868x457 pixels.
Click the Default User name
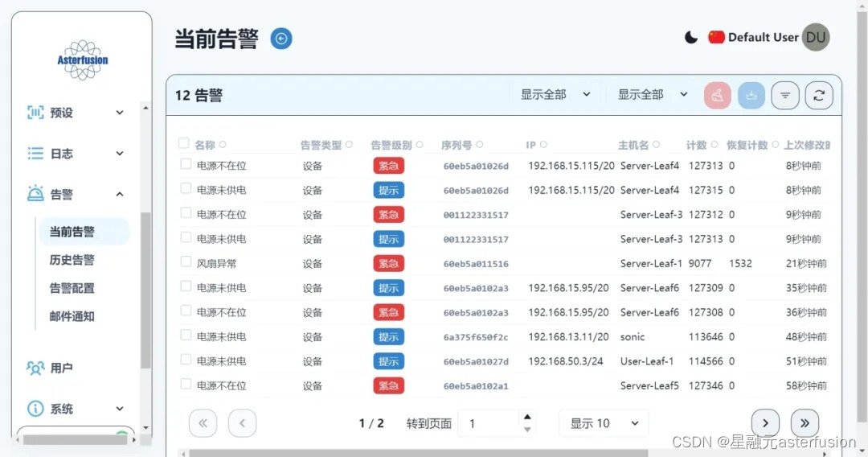(763, 37)
